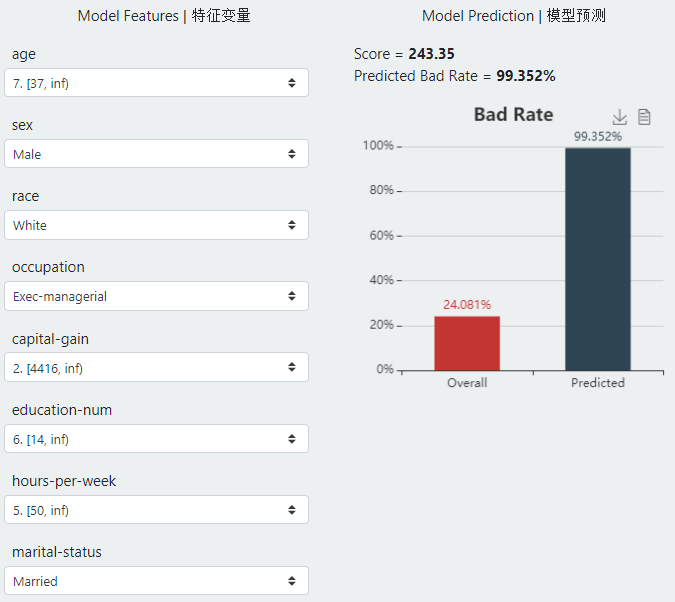Click the red Overall bar in chart
Image resolution: width=675 pixels, height=602 pixels.
pos(467,343)
